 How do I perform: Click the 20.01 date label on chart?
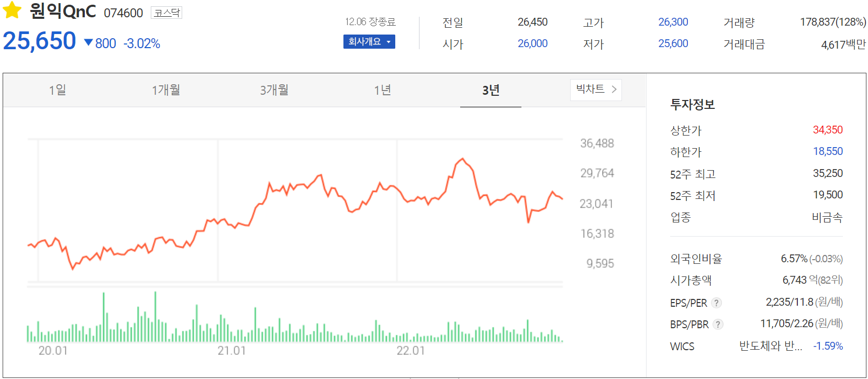[53, 351]
